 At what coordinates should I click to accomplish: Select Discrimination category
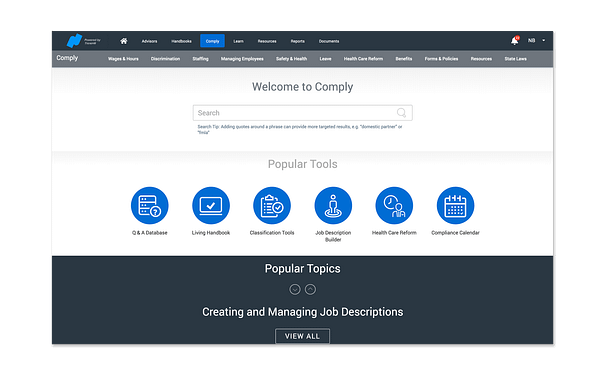(165, 59)
